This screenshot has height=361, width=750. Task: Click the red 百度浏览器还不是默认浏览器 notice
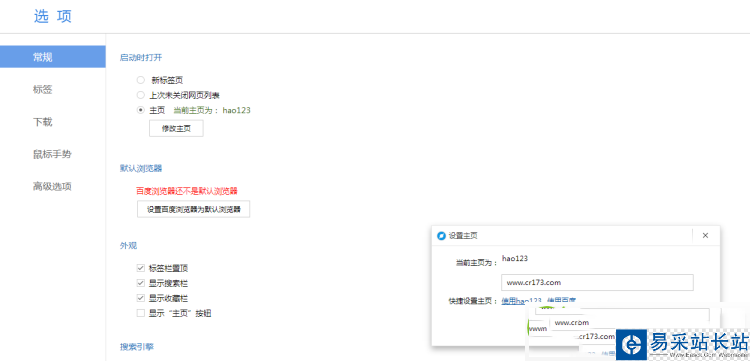coord(187,191)
